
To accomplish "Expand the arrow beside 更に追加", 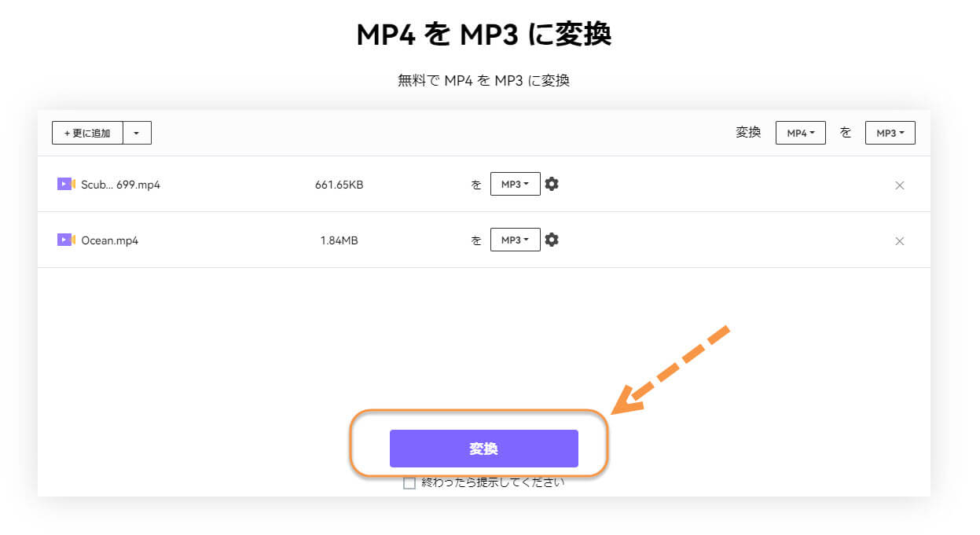I will point(137,134).
